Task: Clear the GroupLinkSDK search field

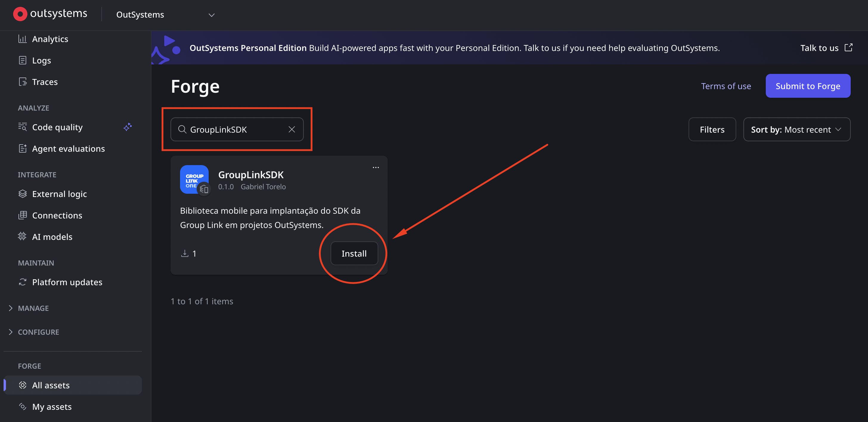Action: point(292,129)
